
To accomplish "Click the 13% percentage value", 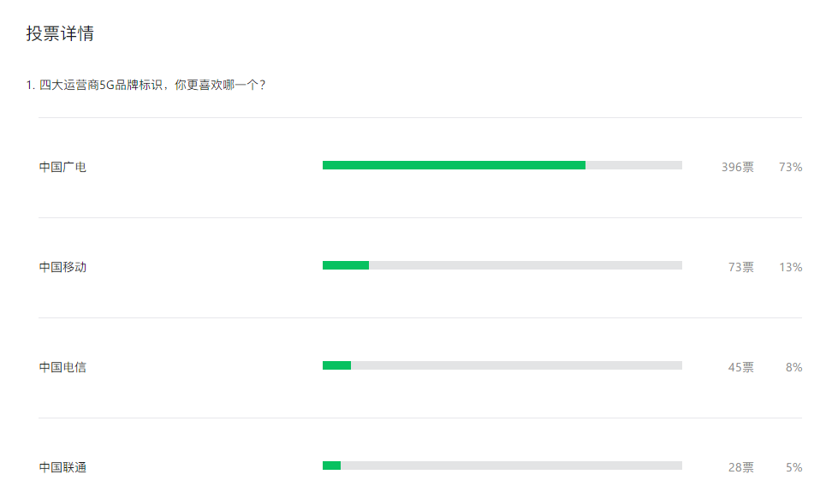I will 790,267.
